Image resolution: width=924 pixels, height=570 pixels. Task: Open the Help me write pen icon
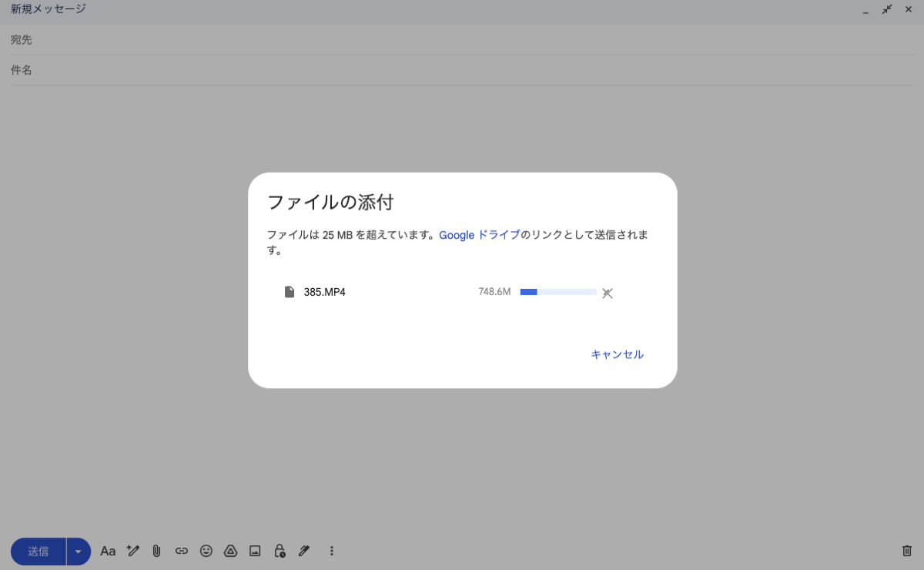click(x=132, y=551)
